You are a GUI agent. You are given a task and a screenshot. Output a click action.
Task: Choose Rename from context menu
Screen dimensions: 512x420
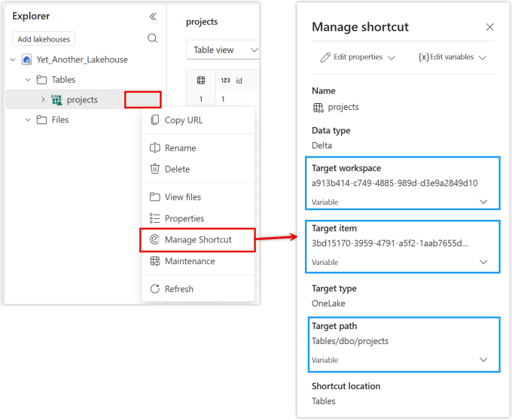tap(198, 148)
